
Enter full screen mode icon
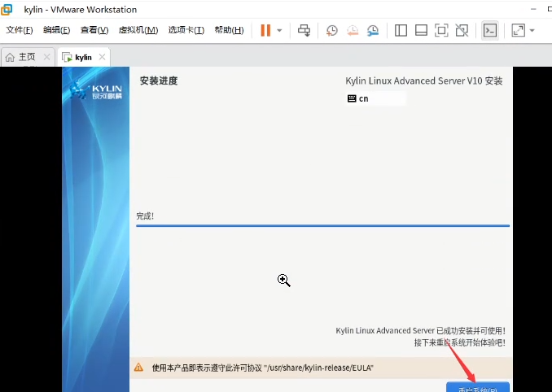click(441, 31)
